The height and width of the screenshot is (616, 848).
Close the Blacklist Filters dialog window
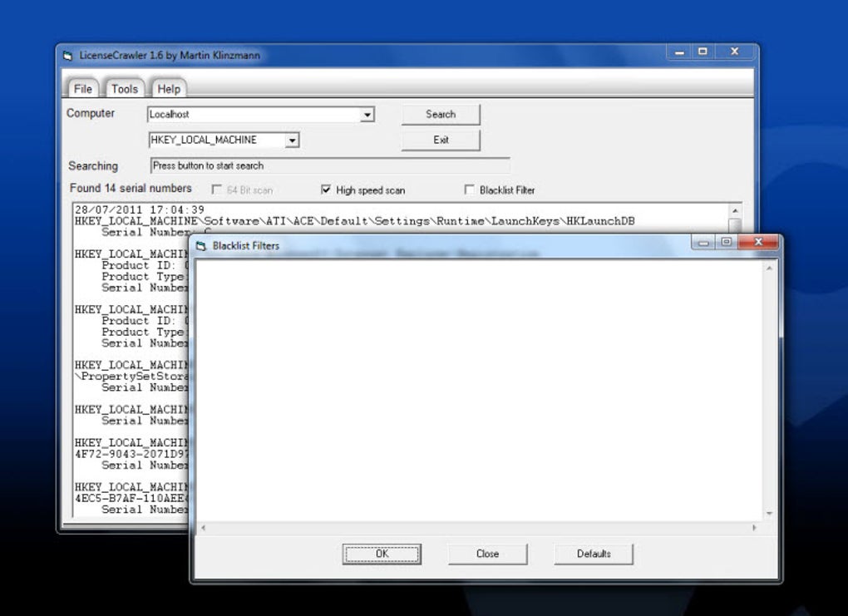758,242
